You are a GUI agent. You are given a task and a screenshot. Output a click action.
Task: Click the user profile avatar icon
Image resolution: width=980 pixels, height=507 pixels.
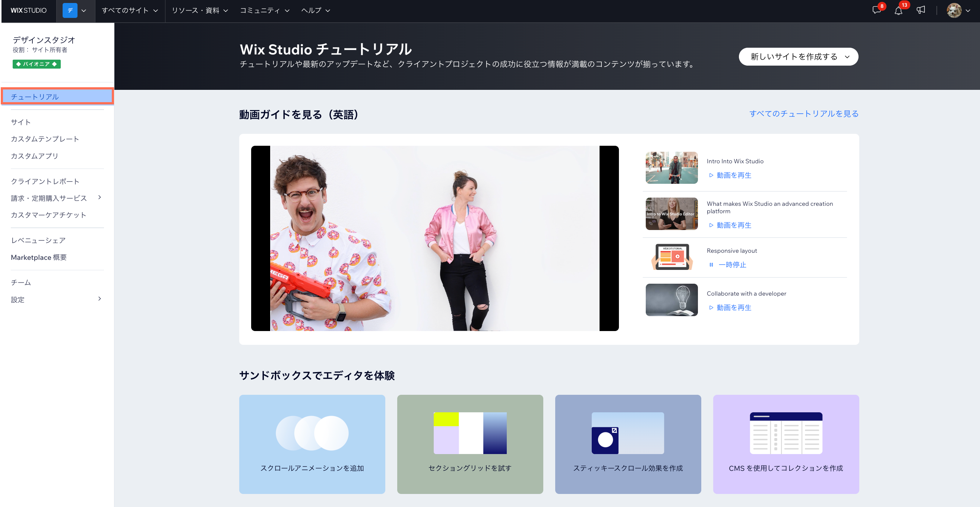point(954,10)
